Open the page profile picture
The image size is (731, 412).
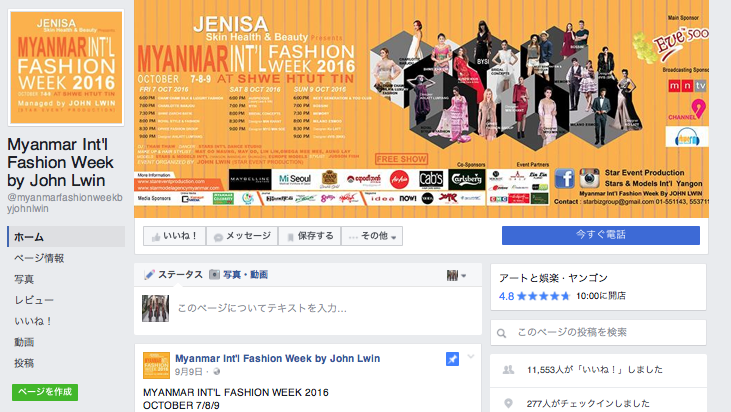click(66, 67)
